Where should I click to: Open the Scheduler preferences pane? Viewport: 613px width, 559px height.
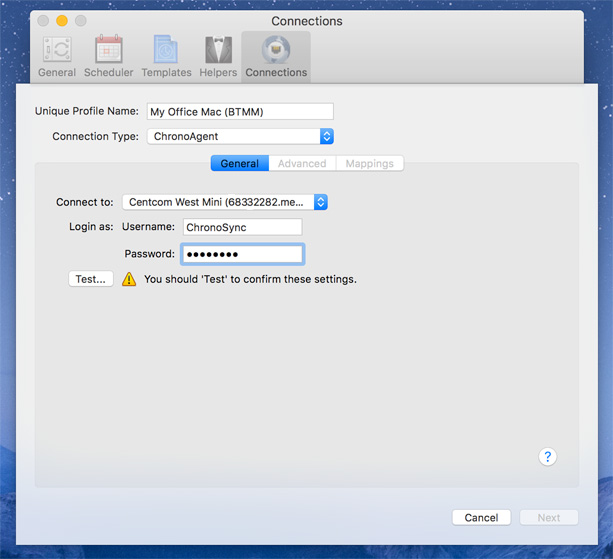[x=109, y=57]
